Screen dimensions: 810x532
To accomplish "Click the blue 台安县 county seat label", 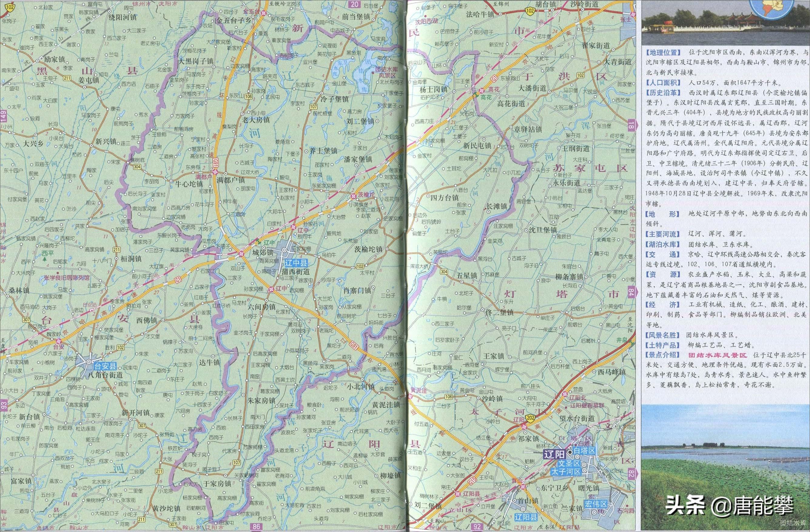I will coord(105,366).
